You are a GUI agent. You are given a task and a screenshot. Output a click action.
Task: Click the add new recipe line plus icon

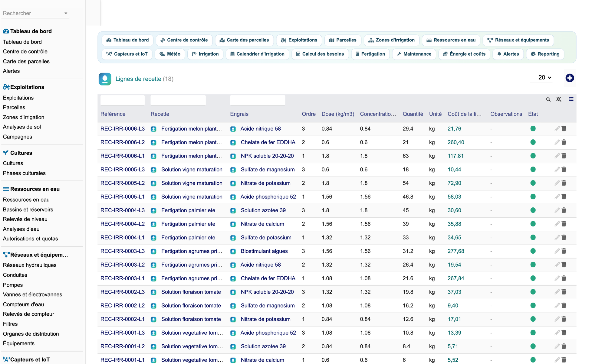coord(570,78)
